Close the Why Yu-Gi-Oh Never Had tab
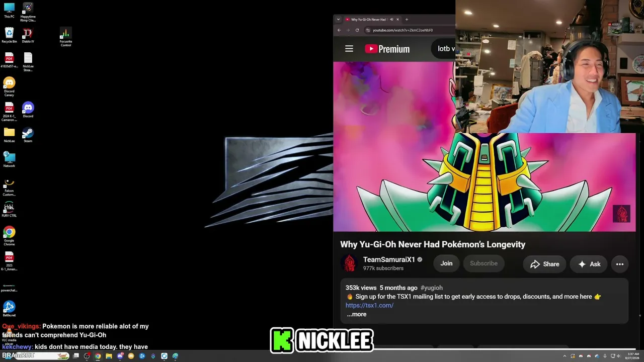 pyautogui.click(x=397, y=20)
